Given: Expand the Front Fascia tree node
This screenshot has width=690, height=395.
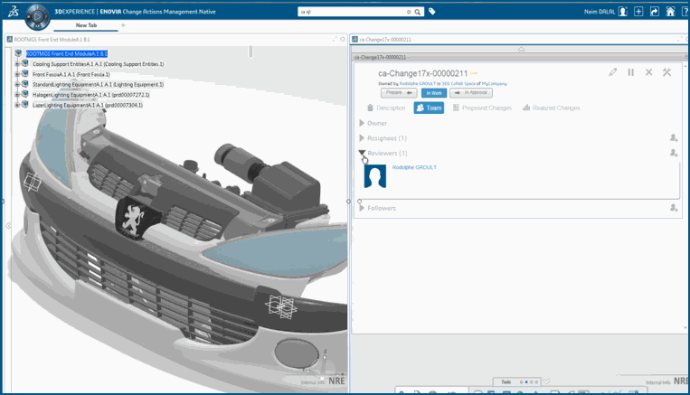Looking at the screenshot, I should [x=17, y=74].
